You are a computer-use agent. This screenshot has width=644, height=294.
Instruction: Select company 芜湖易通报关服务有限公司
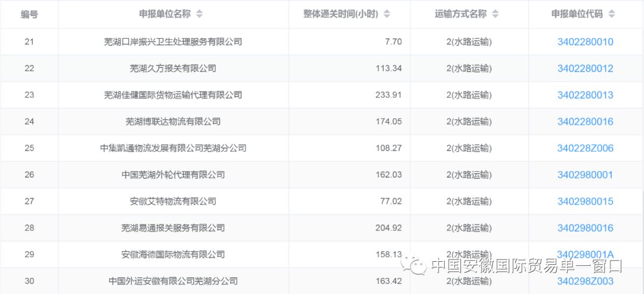pos(173,228)
